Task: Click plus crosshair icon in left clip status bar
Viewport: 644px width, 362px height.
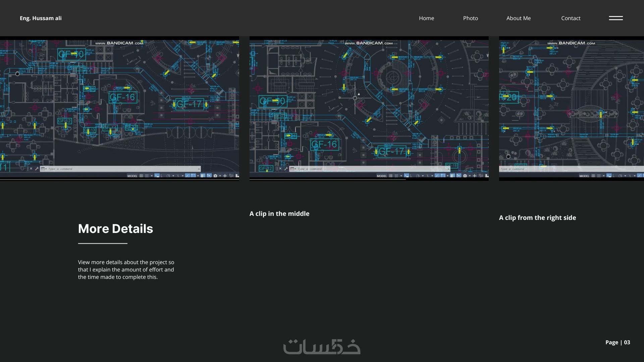Action: pos(225,176)
